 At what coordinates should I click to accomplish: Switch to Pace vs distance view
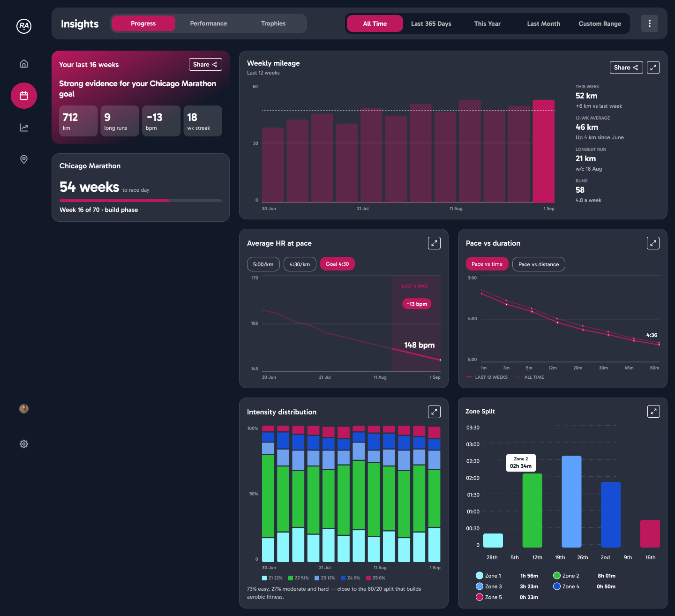click(539, 264)
